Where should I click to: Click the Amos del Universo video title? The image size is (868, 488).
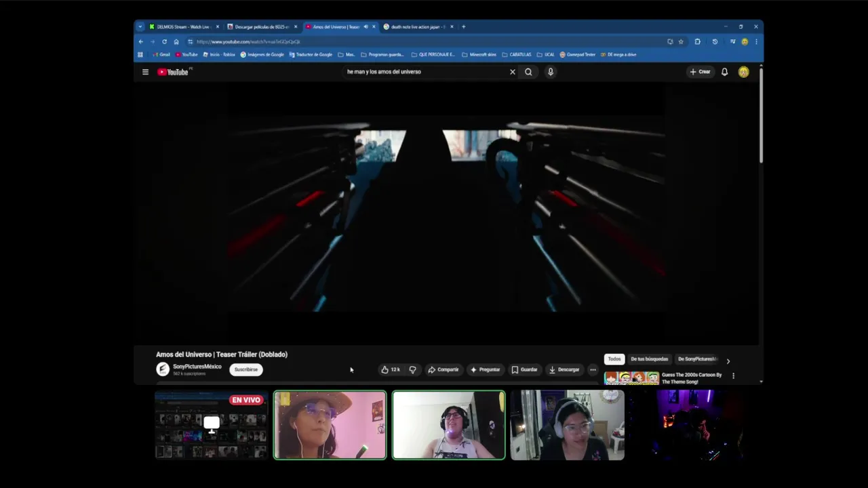222,354
